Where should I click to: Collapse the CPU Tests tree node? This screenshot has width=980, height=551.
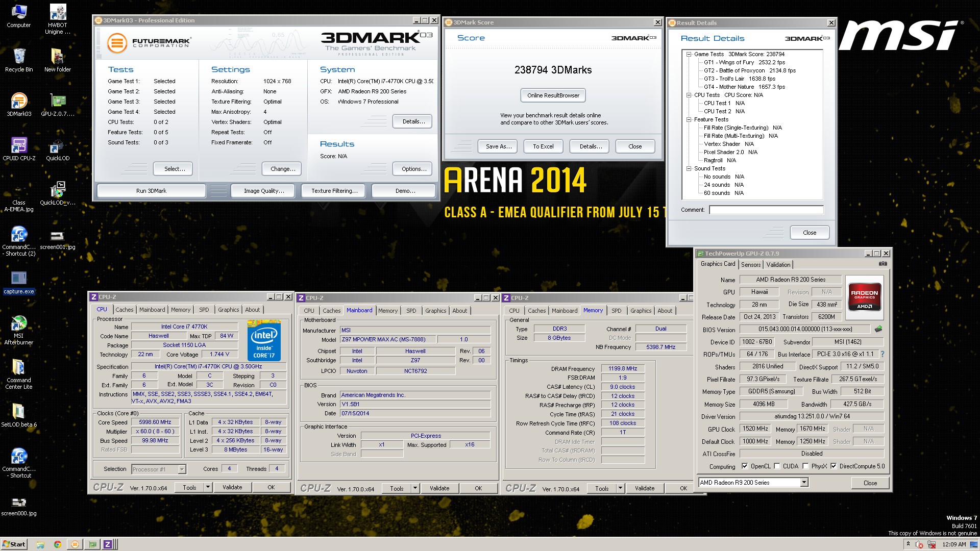[x=689, y=95]
